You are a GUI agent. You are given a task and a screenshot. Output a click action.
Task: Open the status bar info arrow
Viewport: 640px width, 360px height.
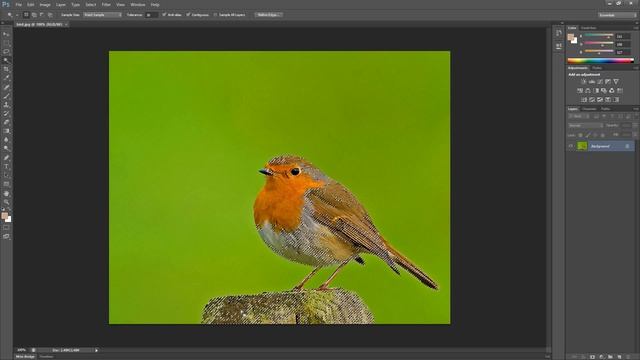[x=96, y=350]
